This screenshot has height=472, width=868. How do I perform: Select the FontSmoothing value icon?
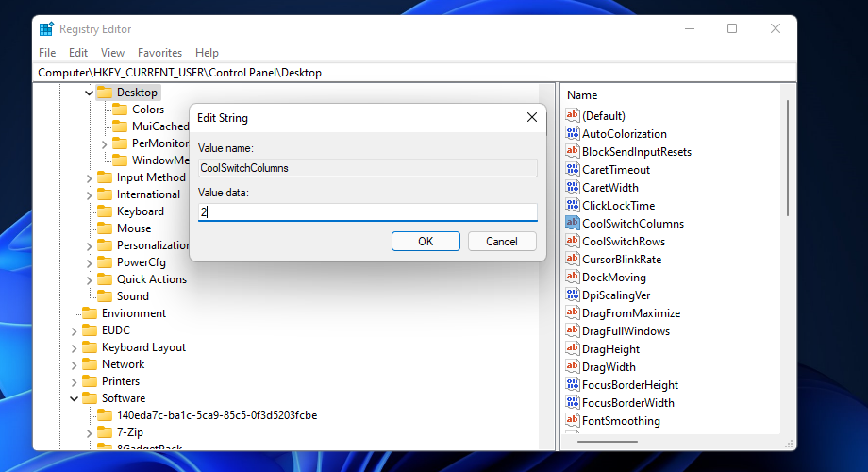(x=573, y=420)
